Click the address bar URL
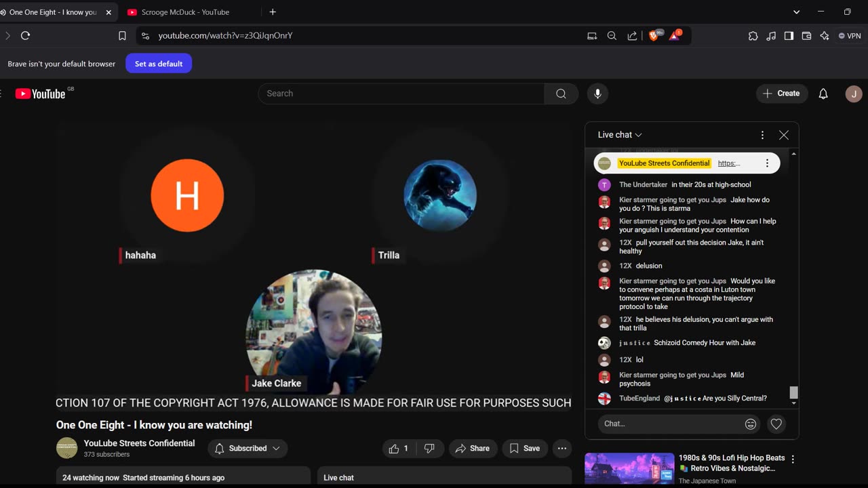The width and height of the screenshot is (868, 488). 225,36
